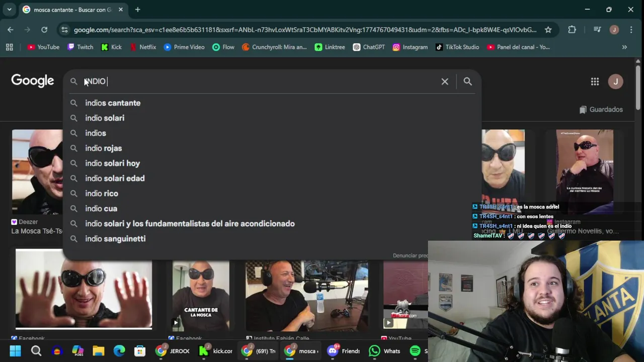Open the ChatGPT bookmark
Viewport: 644px width, 362px height.
(369, 47)
